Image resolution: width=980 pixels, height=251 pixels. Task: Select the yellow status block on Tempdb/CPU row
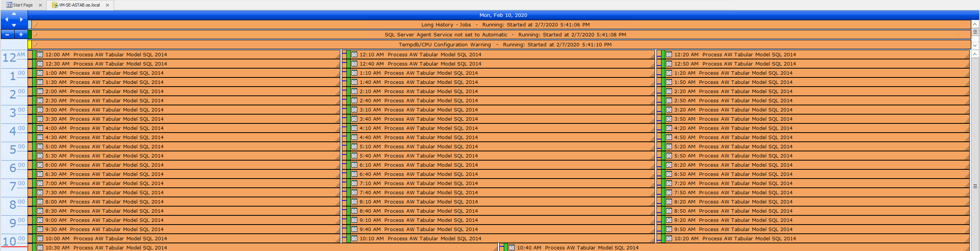29,44
